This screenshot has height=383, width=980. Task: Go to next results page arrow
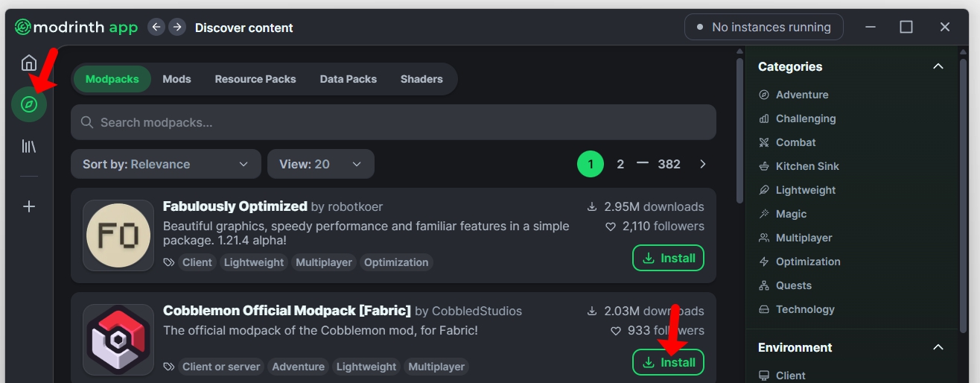click(703, 164)
